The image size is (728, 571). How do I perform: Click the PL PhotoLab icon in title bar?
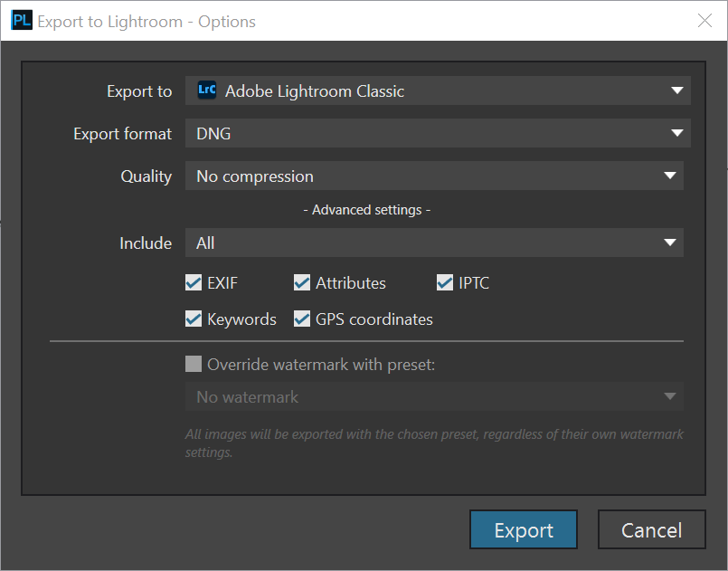tap(21, 21)
